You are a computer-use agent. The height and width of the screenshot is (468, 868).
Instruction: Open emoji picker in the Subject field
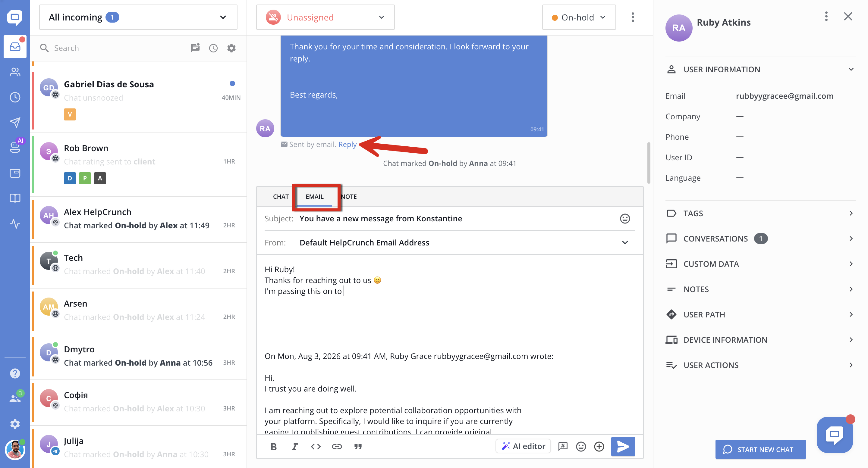pyautogui.click(x=625, y=219)
